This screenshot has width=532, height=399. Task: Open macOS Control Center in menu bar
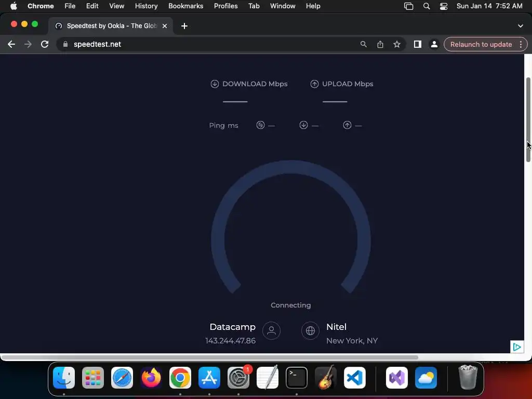444,6
